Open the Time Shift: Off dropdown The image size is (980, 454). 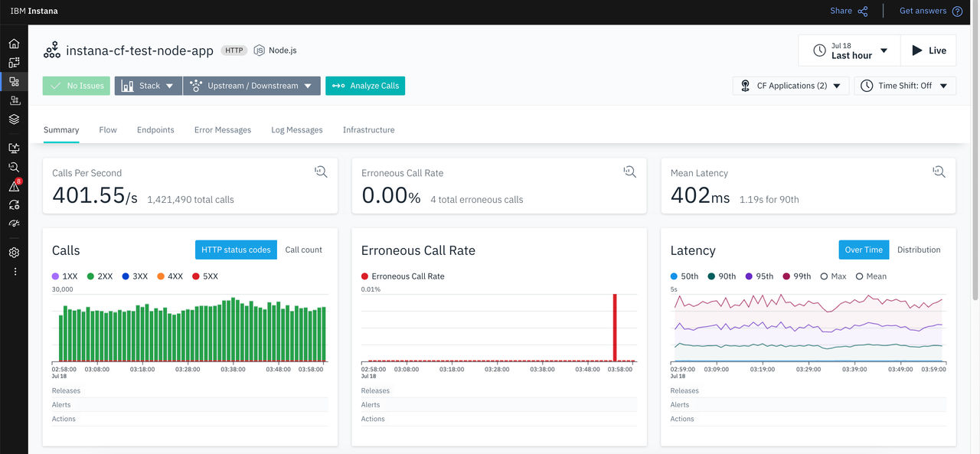905,86
